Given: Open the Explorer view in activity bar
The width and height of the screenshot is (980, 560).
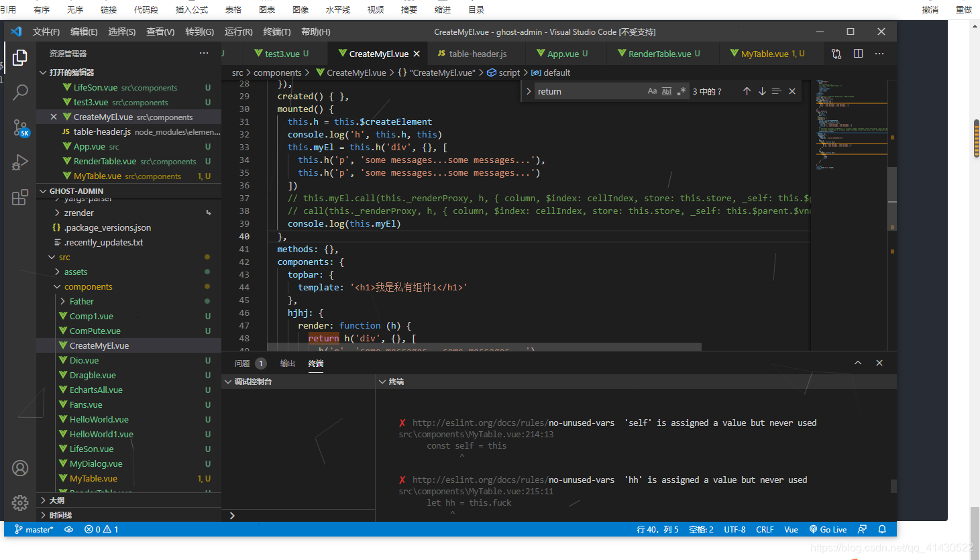Looking at the screenshot, I should click(x=20, y=58).
